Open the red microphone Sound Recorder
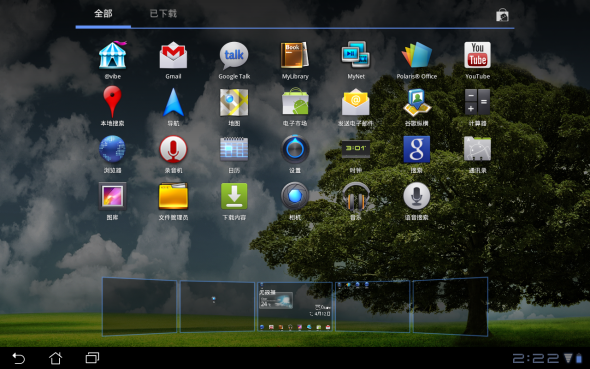The image size is (590, 369). pos(173,149)
